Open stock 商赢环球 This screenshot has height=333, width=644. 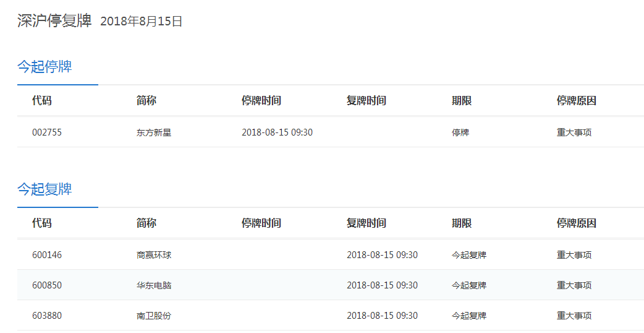coord(154,255)
